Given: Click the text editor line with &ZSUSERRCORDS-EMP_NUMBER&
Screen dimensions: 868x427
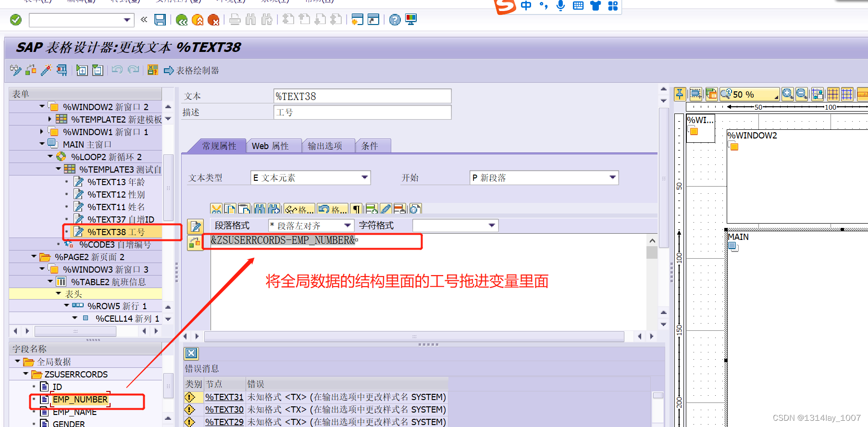Looking at the screenshot, I should [284, 240].
